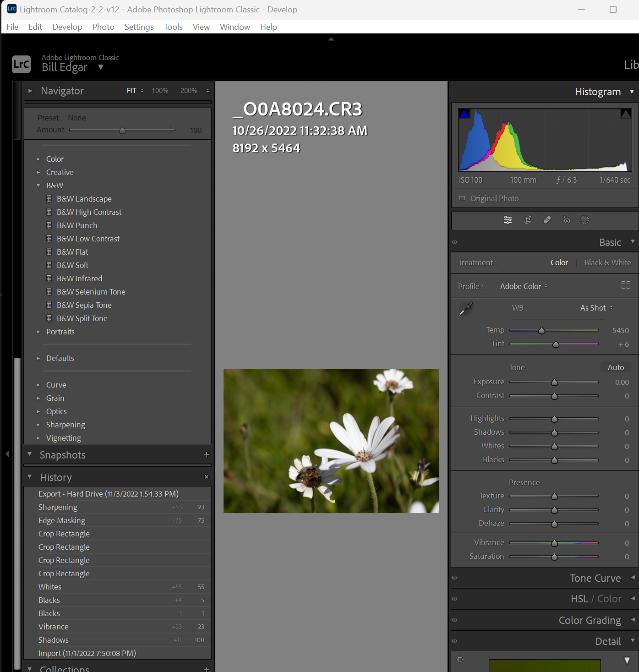Select the Crop Overlay tool
This screenshot has height=672, width=639.
point(527,220)
